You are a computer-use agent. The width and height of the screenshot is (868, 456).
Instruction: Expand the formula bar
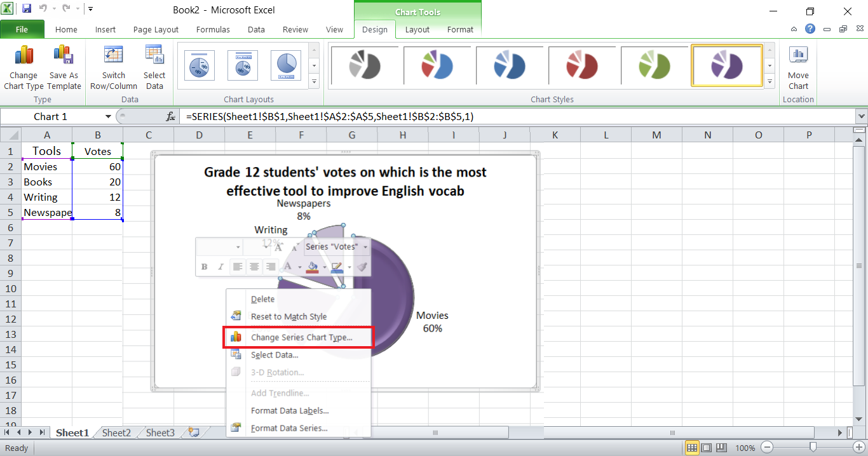click(x=862, y=117)
